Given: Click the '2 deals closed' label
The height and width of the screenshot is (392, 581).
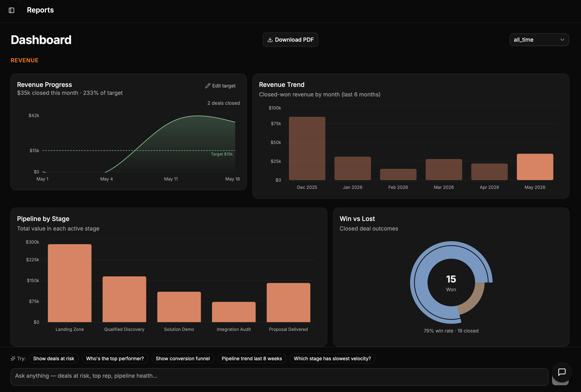Looking at the screenshot, I should [224, 103].
